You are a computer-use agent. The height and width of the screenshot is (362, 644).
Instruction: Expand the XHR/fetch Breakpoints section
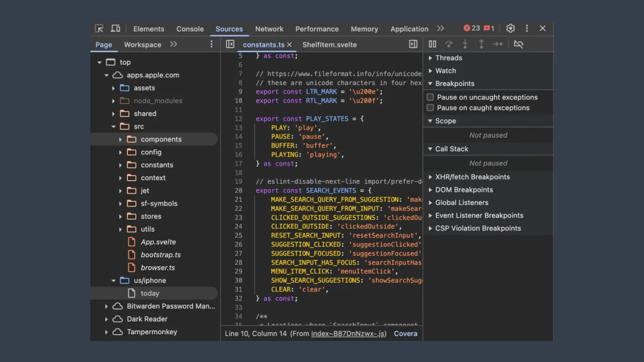(430, 177)
